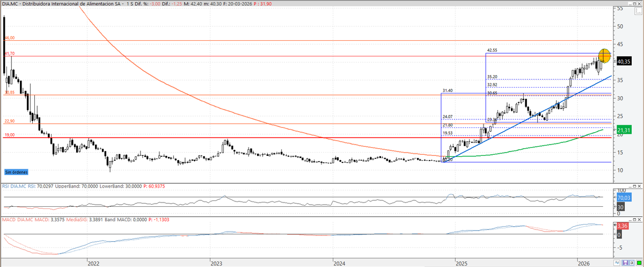This screenshot has width=644, height=267.
Task: Select the blue RSI value tag 70,03
Action: point(624,197)
